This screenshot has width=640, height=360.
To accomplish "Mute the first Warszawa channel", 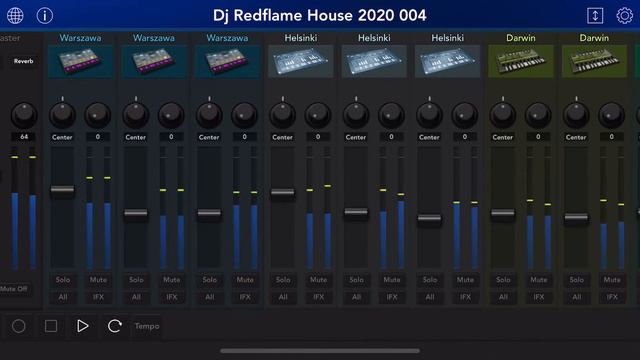I will (98, 280).
